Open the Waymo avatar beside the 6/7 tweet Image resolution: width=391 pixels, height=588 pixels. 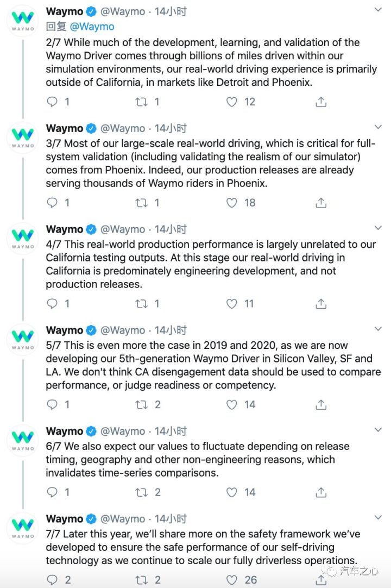pyautogui.click(x=23, y=441)
